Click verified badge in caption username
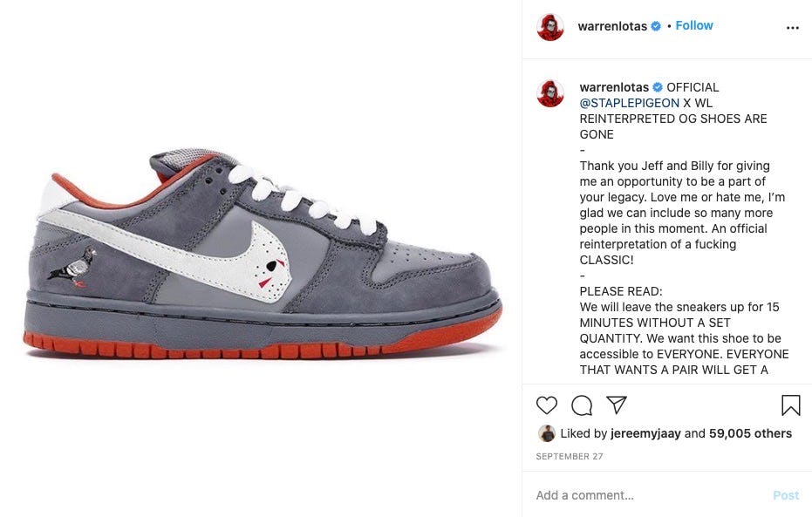 658,87
